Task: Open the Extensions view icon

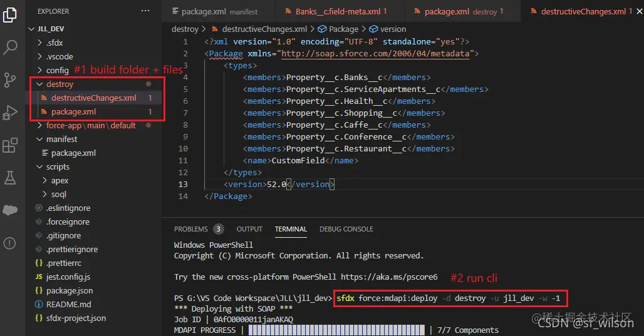Action: click(x=10, y=145)
